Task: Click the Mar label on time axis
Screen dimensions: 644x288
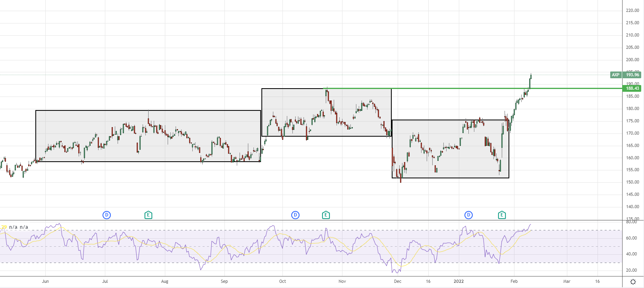Action: pyautogui.click(x=567, y=281)
